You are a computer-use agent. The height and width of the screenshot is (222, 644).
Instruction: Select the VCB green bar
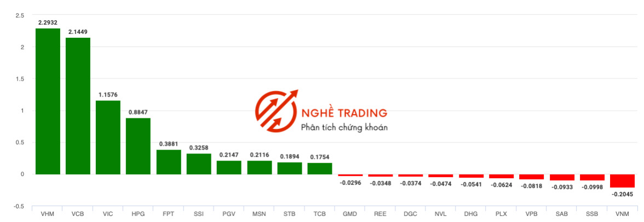click(x=78, y=106)
